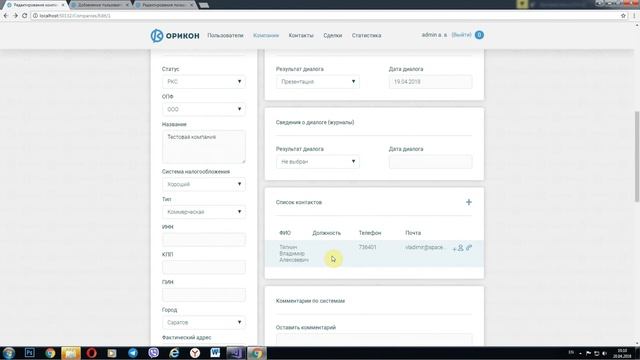Image resolution: width=640 pixels, height=360 pixels.
Task: View site info icon in address bar
Action: [x=35, y=16]
